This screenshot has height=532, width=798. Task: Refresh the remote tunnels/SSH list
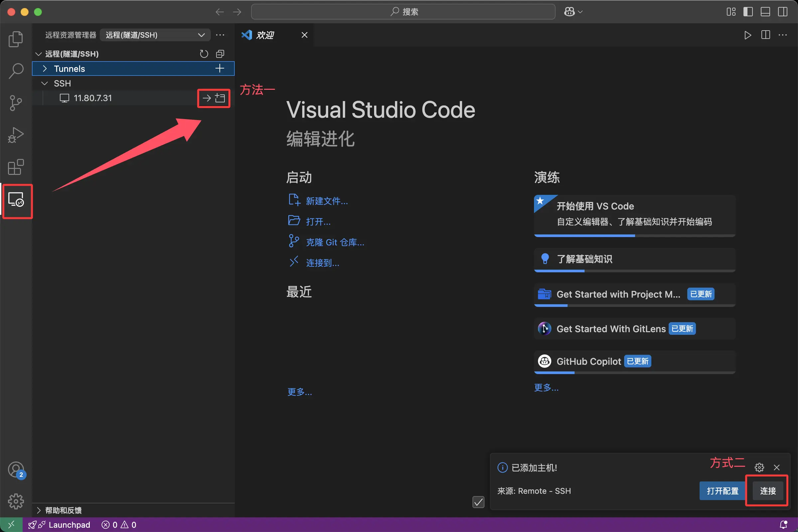tap(203, 54)
